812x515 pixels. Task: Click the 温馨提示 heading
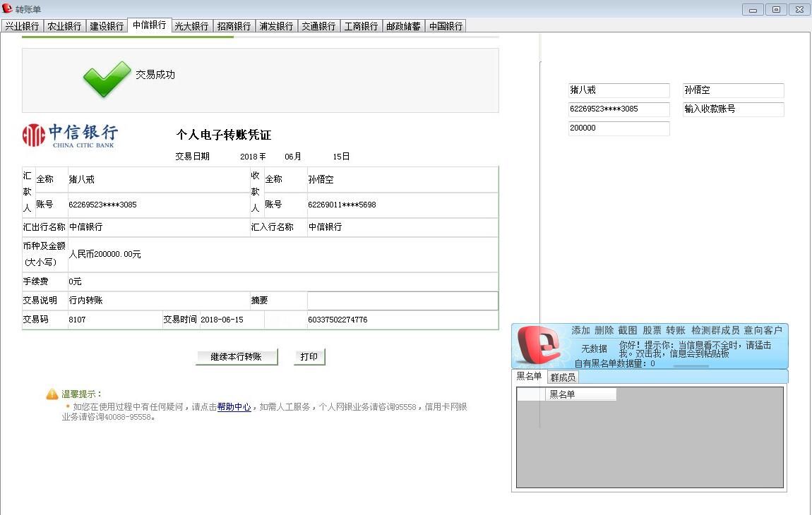coord(82,394)
